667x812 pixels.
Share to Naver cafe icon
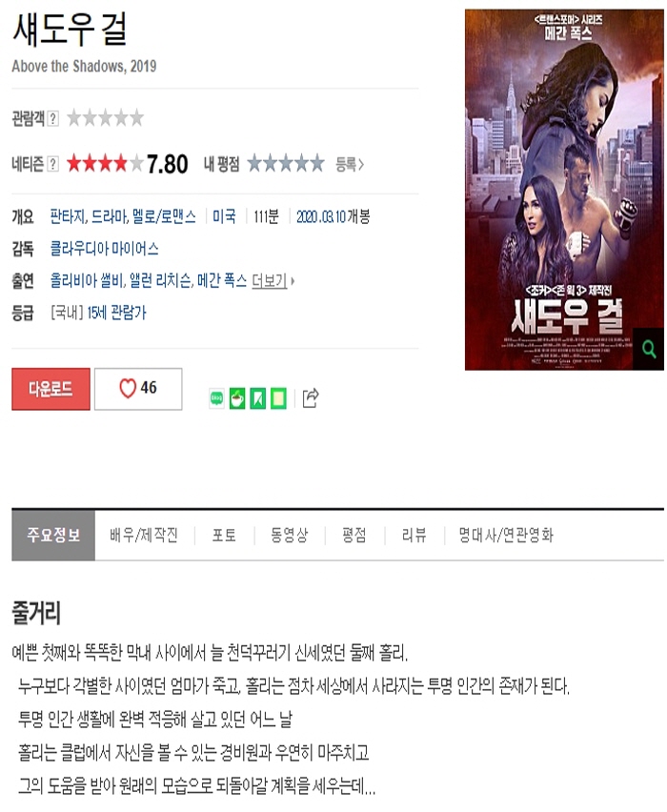(237, 398)
